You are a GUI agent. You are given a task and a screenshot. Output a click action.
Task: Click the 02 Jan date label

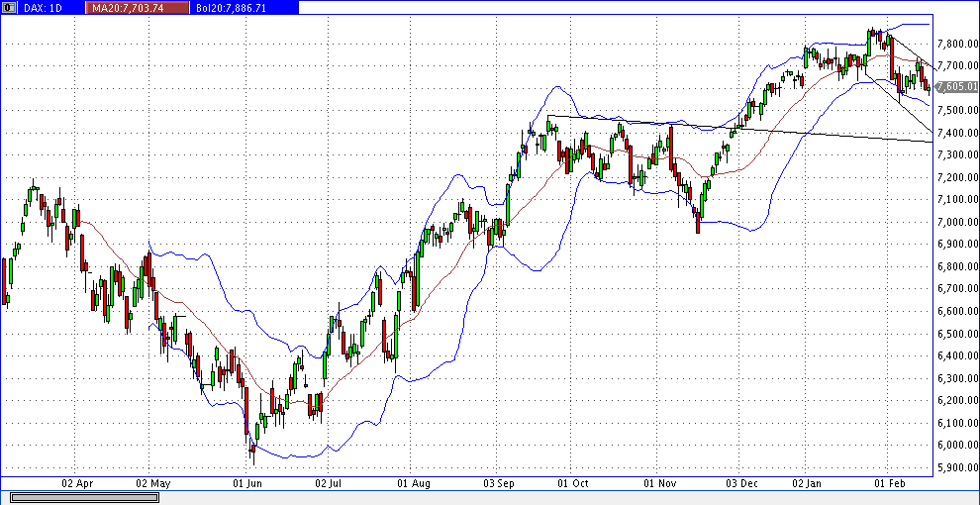[x=806, y=483]
